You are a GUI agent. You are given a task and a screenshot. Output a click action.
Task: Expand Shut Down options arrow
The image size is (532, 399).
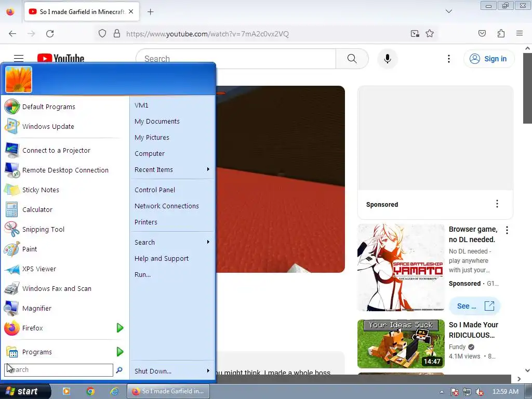tap(208, 371)
